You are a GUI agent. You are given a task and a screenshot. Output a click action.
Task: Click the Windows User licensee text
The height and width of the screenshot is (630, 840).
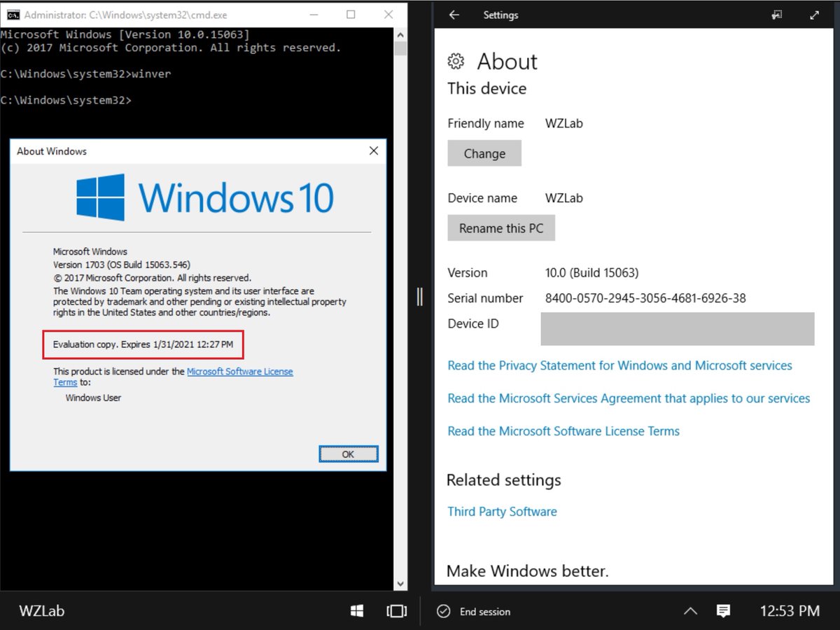(93, 398)
